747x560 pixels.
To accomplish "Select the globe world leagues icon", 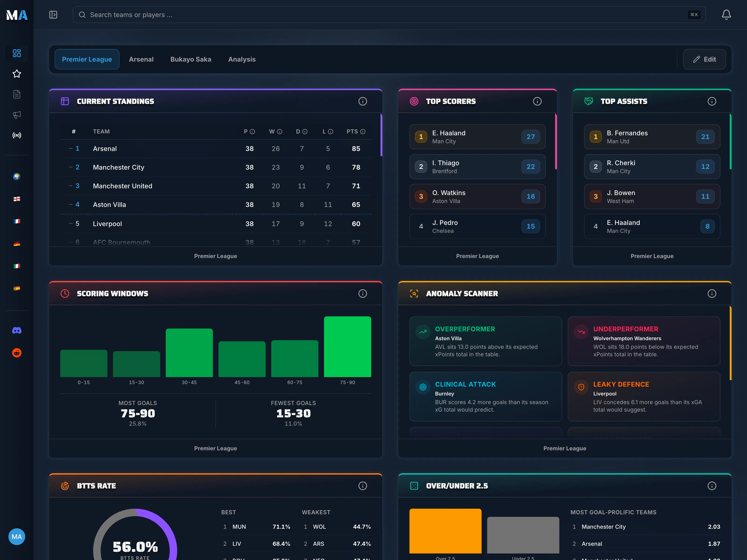I will [x=17, y=177].
